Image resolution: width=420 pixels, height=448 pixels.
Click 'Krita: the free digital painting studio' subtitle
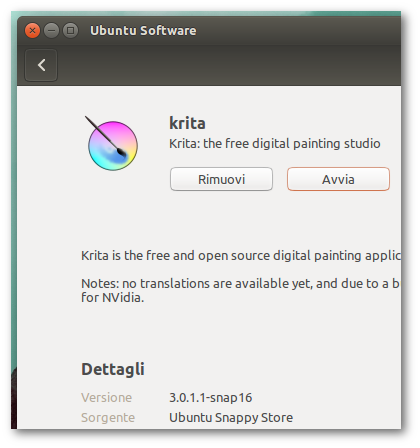tap(275, 144)
